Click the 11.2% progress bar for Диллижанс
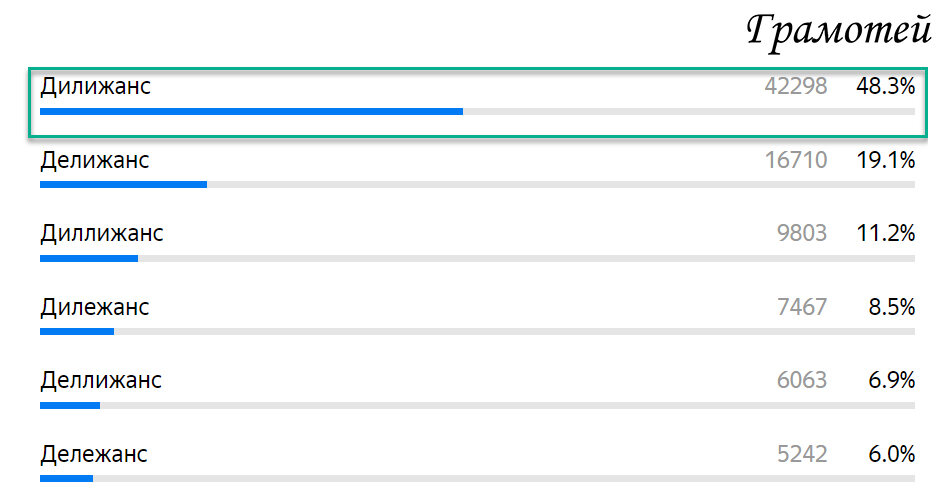The width and height of the screenshot is (950, 501). tap(477, 259)
